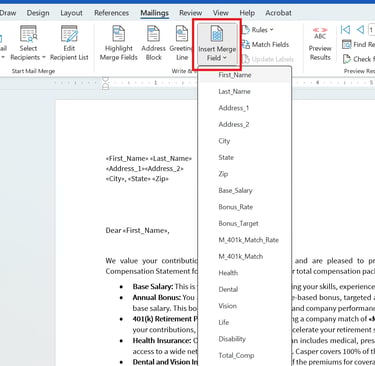Choose Address_2 from merge field list
The image size is (375, 366).
(245, 124)
